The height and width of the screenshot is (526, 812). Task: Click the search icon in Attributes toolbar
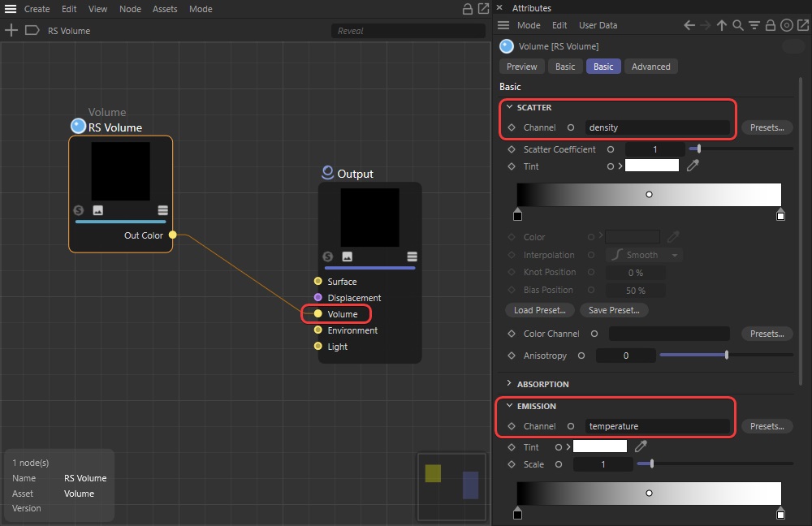point(738,26)
